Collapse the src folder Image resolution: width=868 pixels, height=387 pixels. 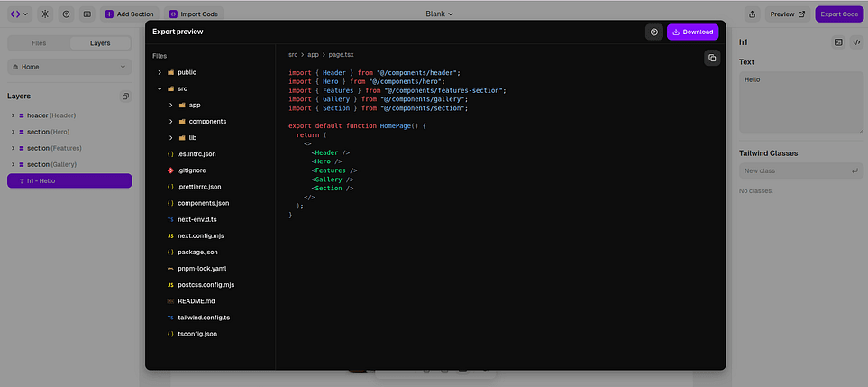[160, 88]
